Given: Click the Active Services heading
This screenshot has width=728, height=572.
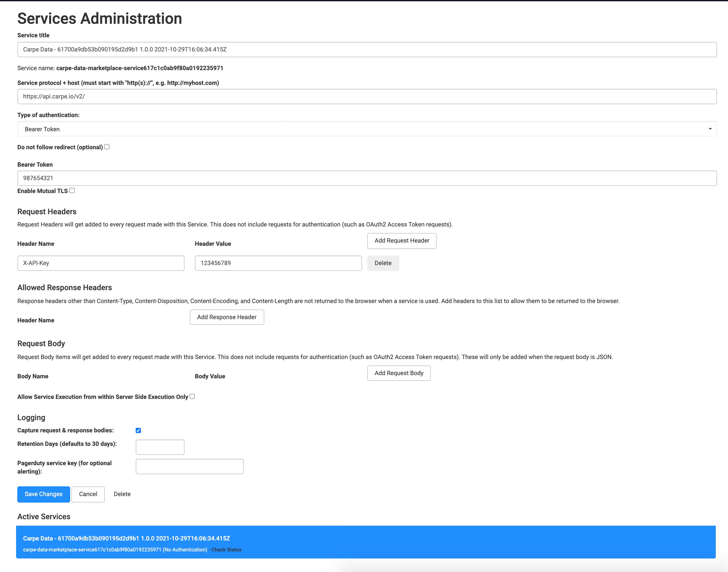Looking at the screenshot, I should pyautogui.click(x=44, y=517).
